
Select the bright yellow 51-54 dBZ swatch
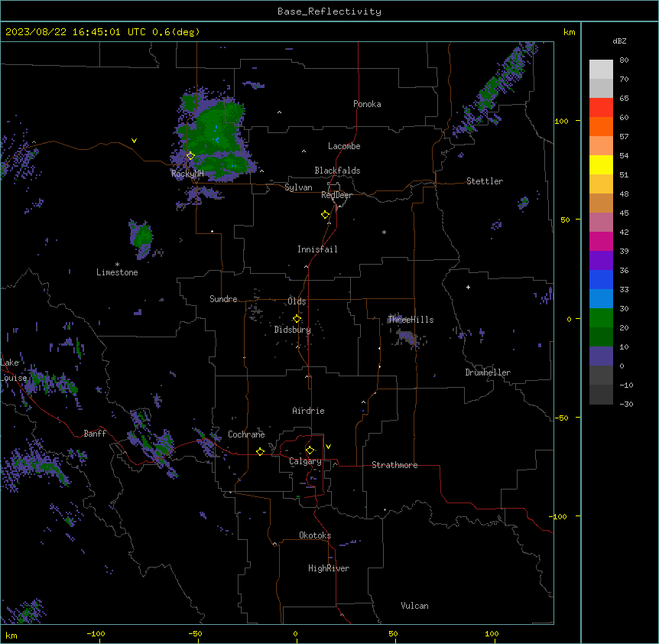(x=601, y=164)
